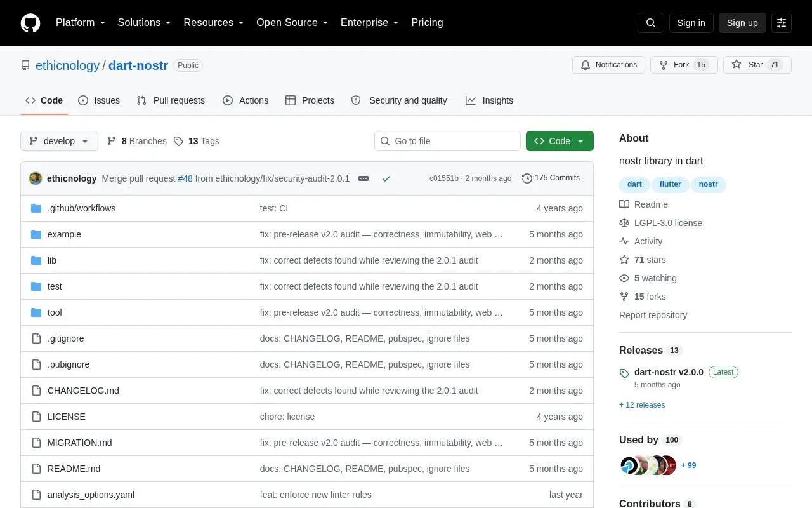Select the nostr topic tag
Image resolution: width=812 pixels, height=508 pixels.
tap(709, 184)
